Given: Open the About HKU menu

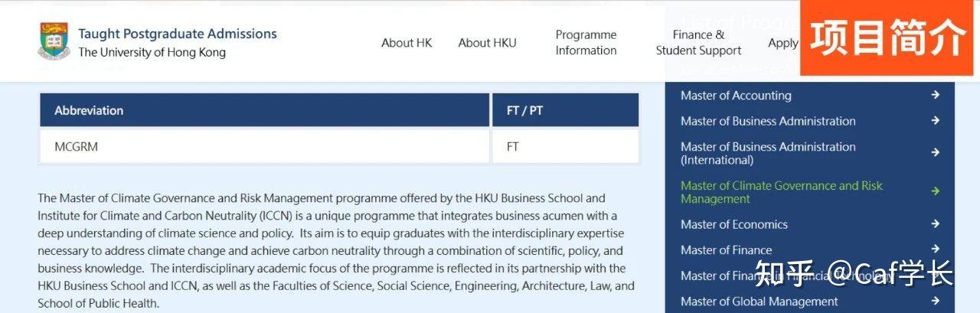Looking at the screenshot, I should point(487,43).
